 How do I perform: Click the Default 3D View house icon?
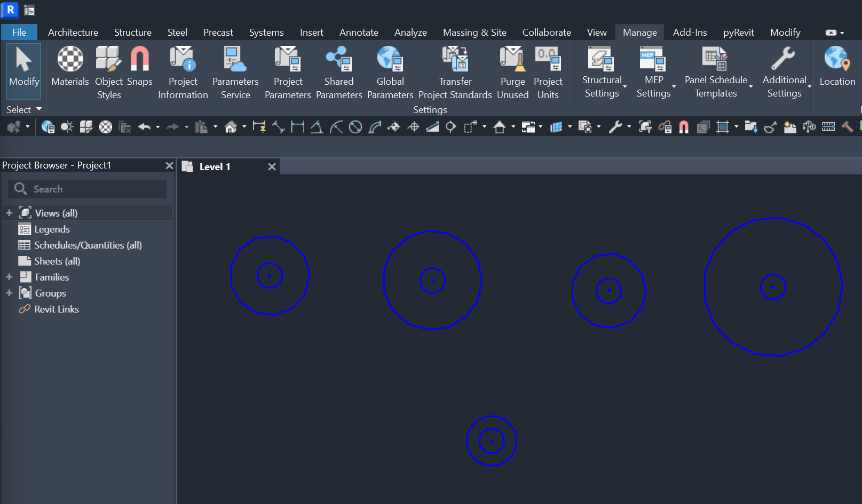[x=231, y=127]
